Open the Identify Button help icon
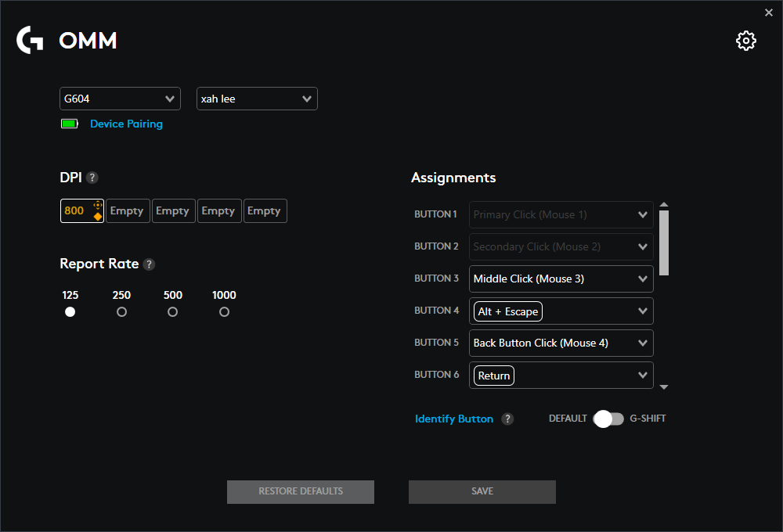This screenshot has height=532, width=783. pyautogui.click(x=507, y=419)
